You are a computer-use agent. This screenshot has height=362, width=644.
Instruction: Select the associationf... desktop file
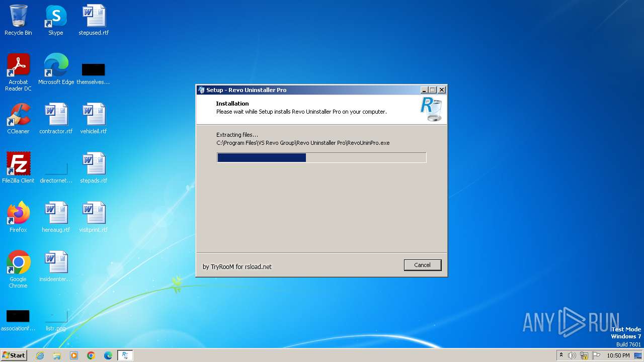pyautogui.click(x=18, y=321)
